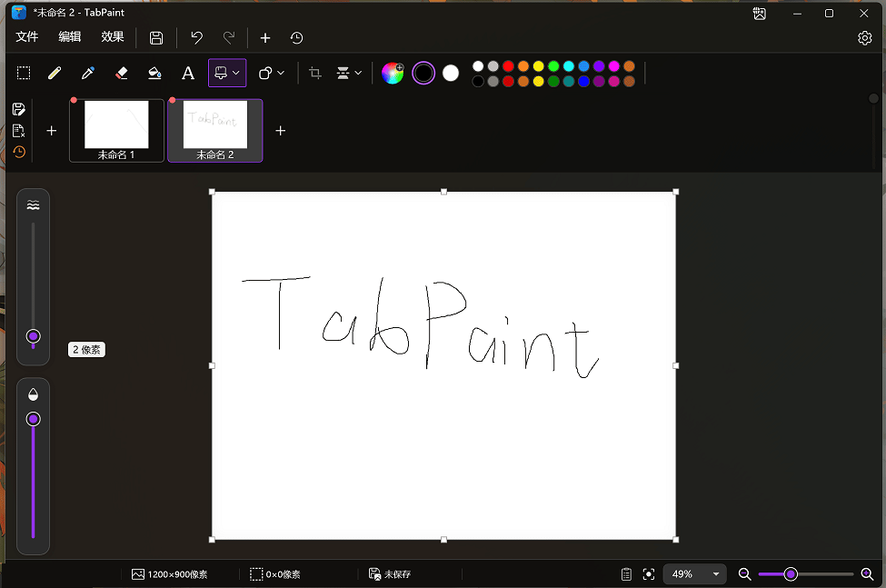Screen dimensions: 886x588
Task: Click plus button to create new canvas
Action: [x=264, y=37]
